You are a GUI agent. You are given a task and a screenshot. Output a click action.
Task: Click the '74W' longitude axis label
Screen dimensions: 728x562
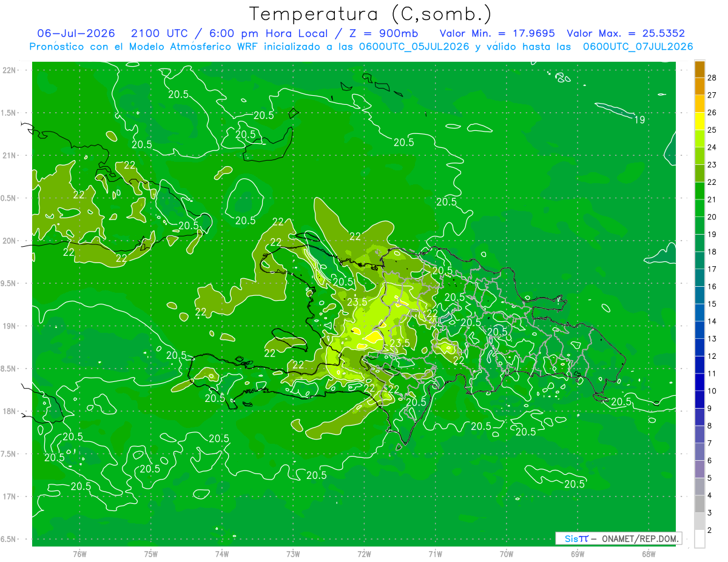click(222, 554)
